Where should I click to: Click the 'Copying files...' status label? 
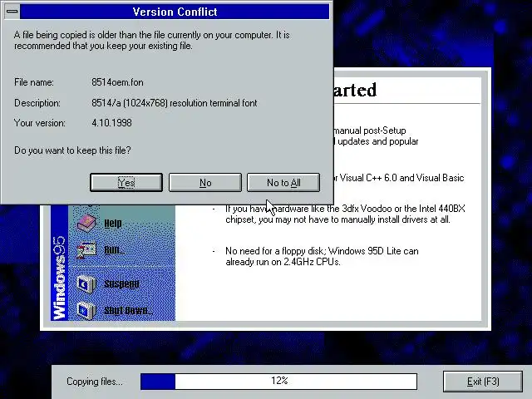pyautogui.click(x=95, y=382)
